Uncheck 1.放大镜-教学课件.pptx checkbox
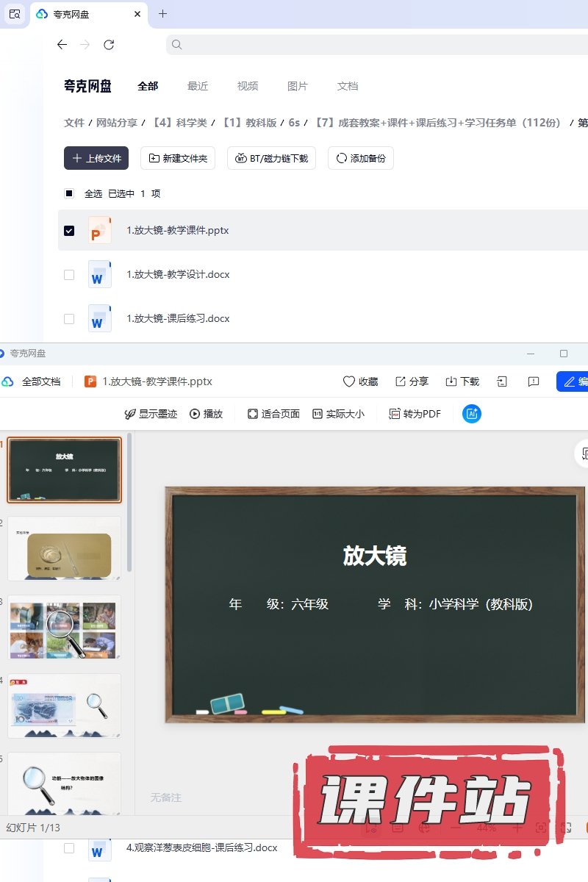The image size is (588, 882). point(69,231)
